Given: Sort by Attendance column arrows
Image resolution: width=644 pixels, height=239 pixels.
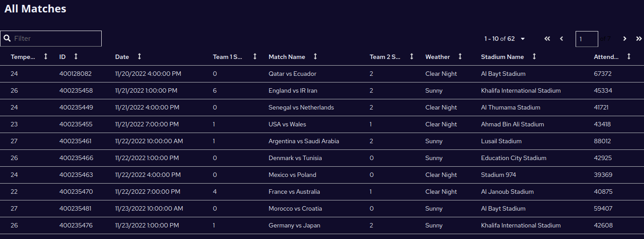Looking at the screenshot, I should [629, 56].
